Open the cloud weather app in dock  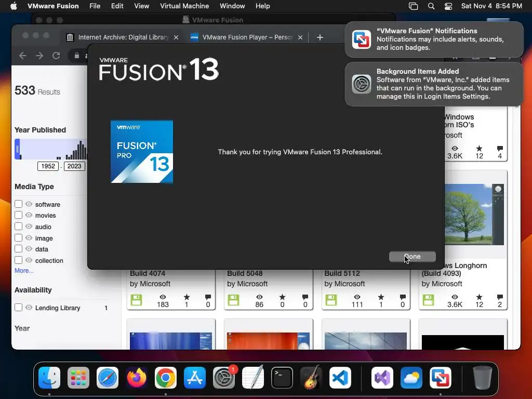point(411,377)
